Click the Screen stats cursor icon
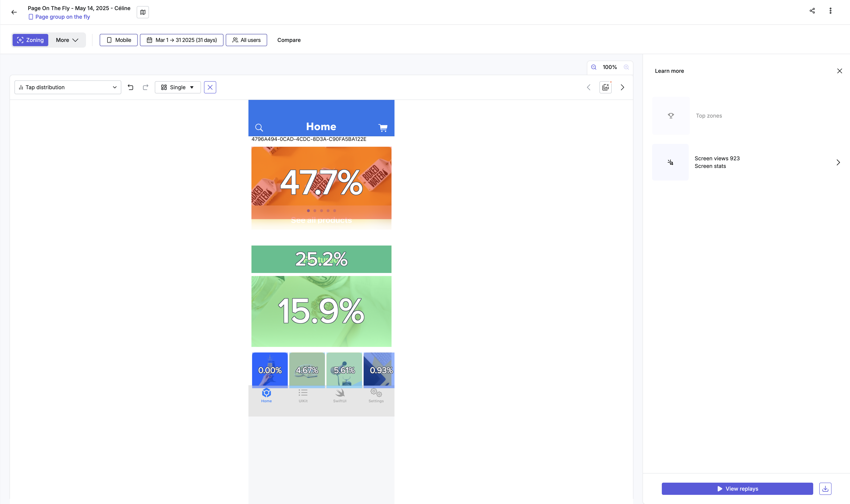 point(670,162)
